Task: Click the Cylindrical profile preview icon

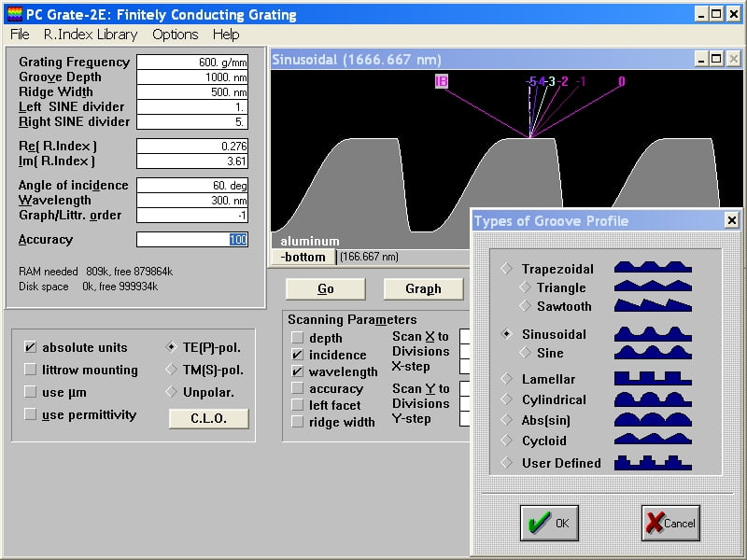Action: pos(653,399)
